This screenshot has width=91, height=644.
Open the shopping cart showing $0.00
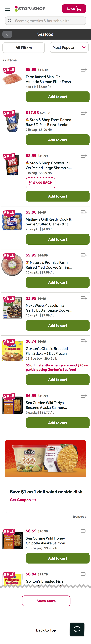[74, 9]
